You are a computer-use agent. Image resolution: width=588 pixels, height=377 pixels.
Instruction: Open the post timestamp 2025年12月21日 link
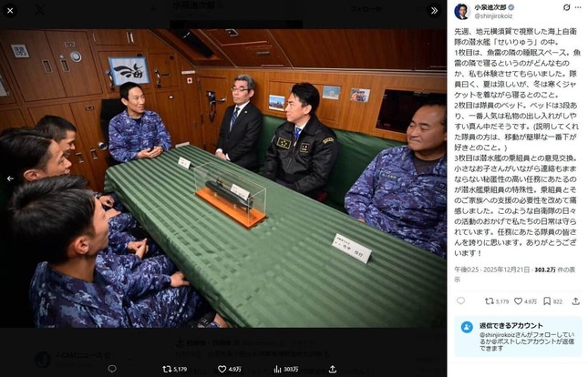pos(492,270)
